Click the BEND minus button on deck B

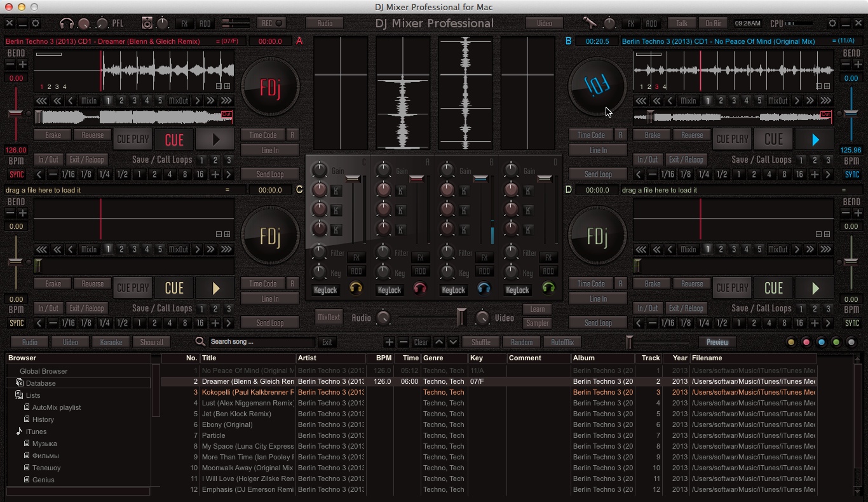pos(846,64)
